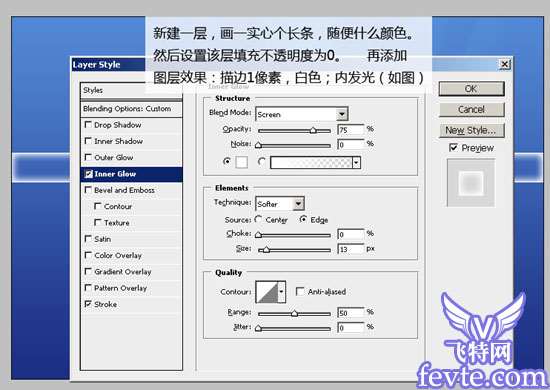
Task: Uncheck the Preview checkbox
Action: (453, 148)
